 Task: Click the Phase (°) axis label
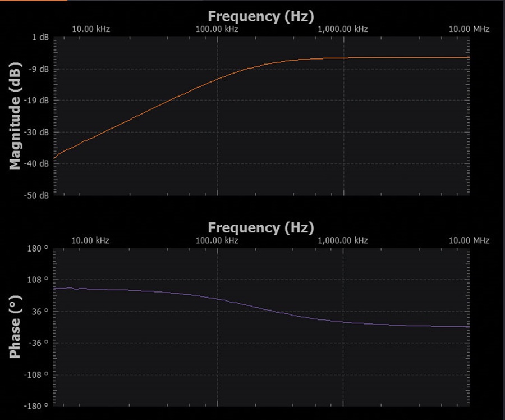tap(15, 327)
